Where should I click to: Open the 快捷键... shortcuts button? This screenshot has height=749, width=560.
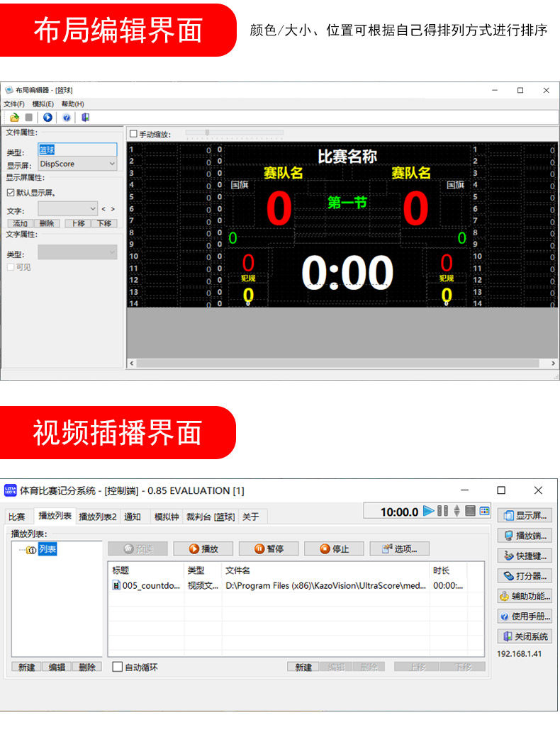[x=525, y=556]
